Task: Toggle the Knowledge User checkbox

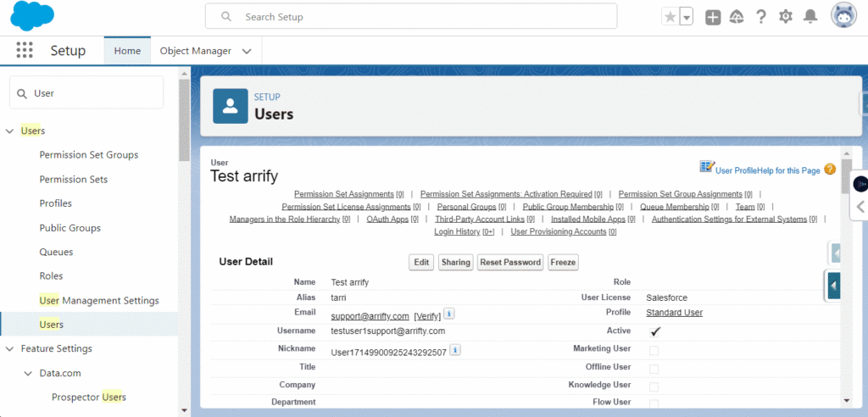Action: pyautogui.click(x=654, y=386)
